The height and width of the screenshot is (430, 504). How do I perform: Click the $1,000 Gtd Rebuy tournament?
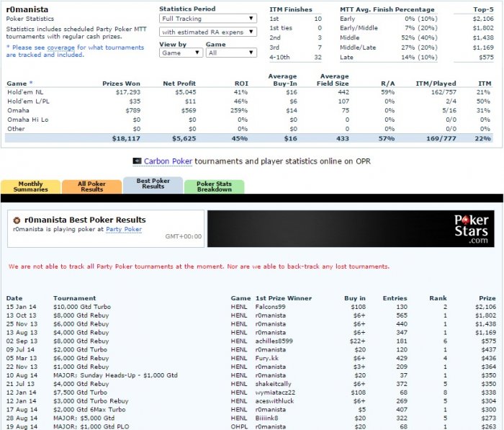(81, 367)
